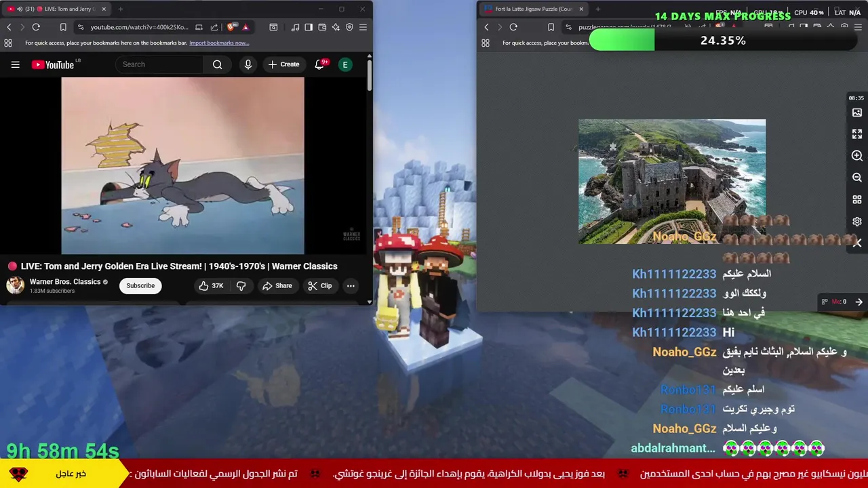
Task: Bookmark the puzzlegarage page
Action: point(551,27)
